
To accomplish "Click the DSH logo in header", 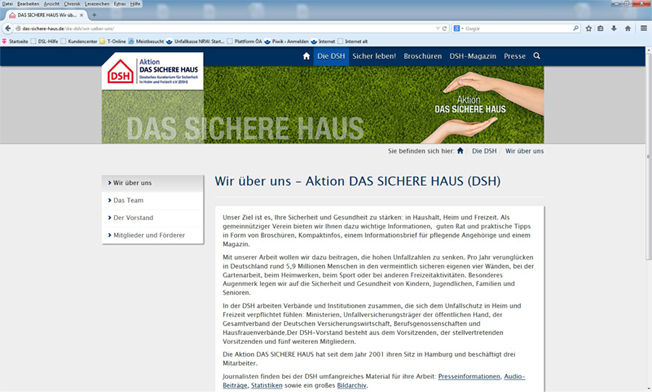I will click(153, 71).
